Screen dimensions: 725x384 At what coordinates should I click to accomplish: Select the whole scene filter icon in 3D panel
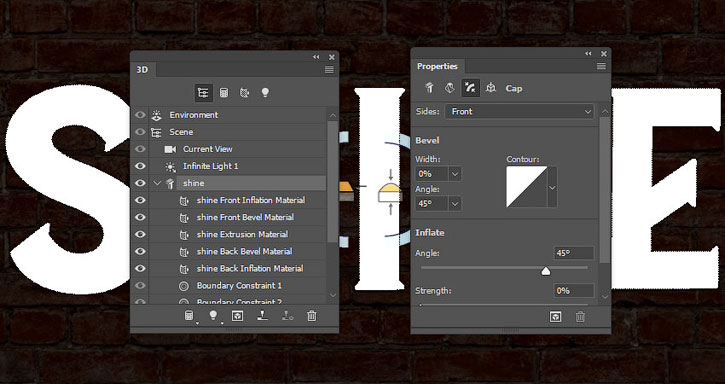(x=203, y=93)
